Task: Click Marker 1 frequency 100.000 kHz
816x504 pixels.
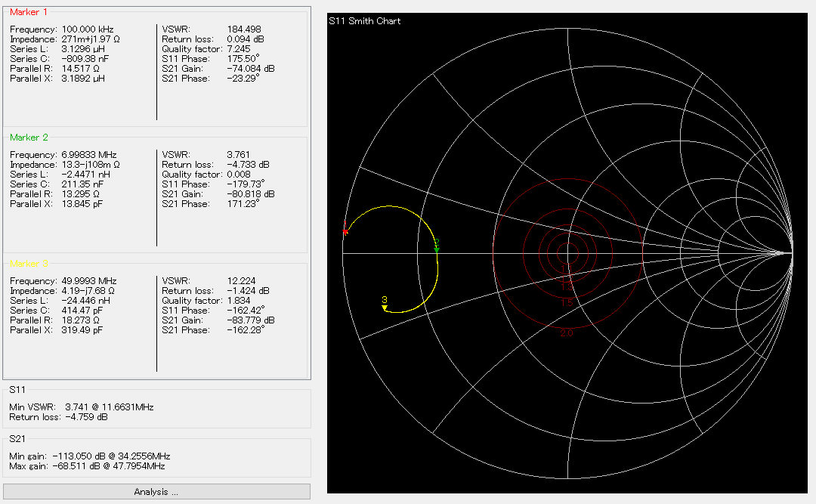Action: click(88, 29)
